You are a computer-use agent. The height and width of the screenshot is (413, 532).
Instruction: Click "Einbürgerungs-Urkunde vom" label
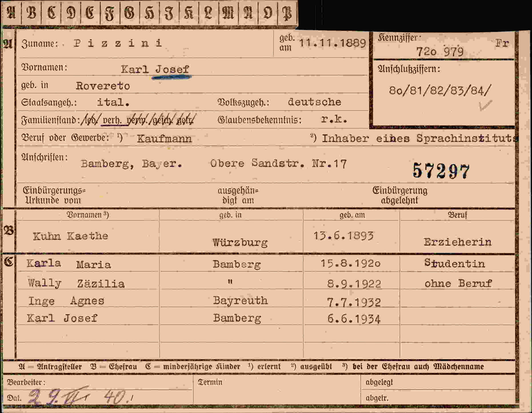pyautogui.click(x=54, y=195)
